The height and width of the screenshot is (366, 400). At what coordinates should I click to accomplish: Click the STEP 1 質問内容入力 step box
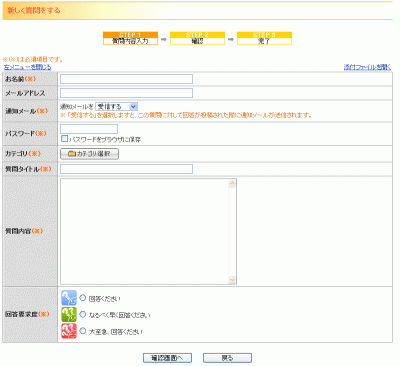coord(130,38)
